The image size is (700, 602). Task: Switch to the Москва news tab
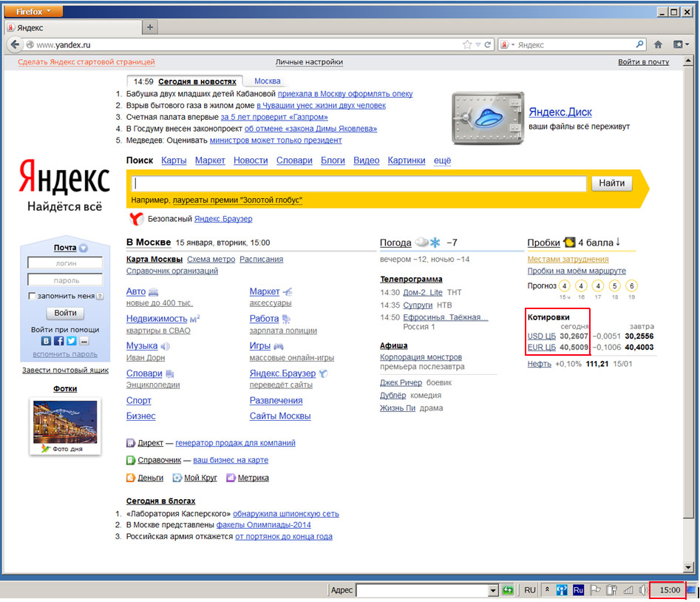click(x=268, y=81)
